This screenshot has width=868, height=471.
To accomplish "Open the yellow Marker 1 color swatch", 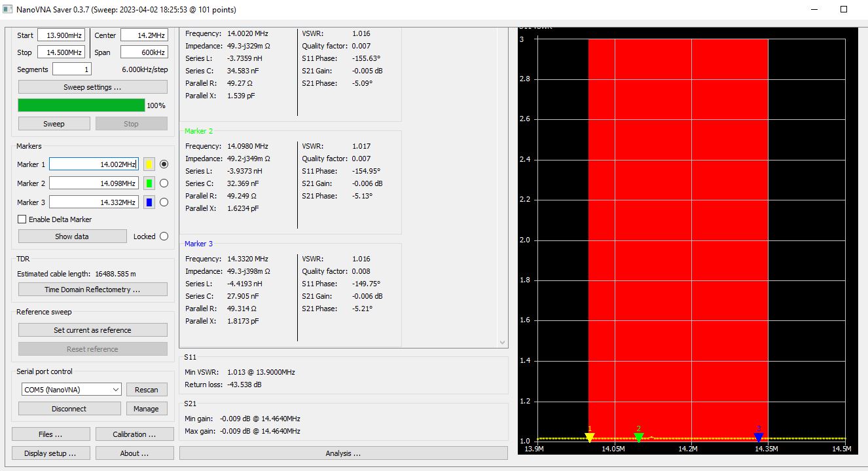I will coord(149,164).
